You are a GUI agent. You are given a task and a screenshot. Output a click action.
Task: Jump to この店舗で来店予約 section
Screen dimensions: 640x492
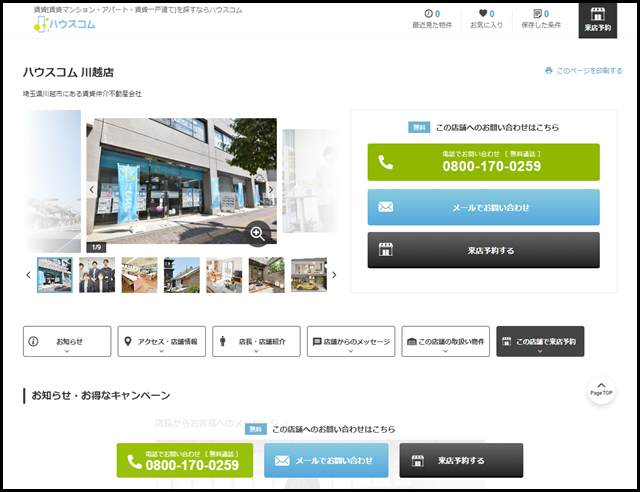(540, 341)
